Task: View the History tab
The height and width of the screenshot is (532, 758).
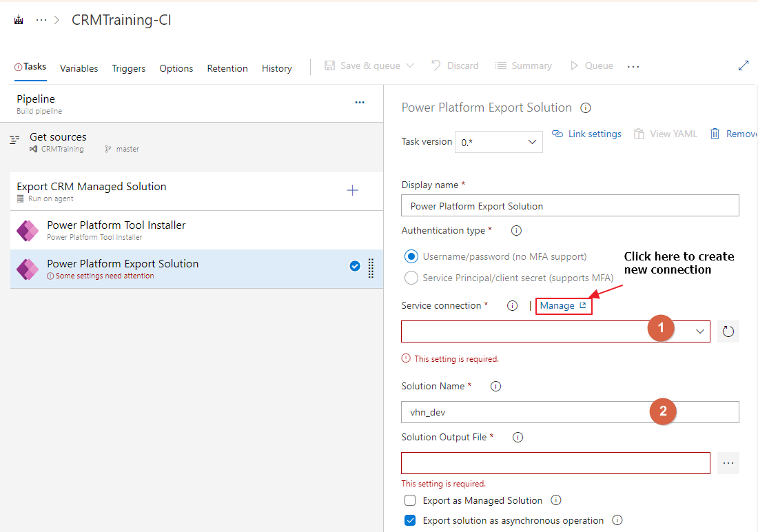Action: coord(276,68)
